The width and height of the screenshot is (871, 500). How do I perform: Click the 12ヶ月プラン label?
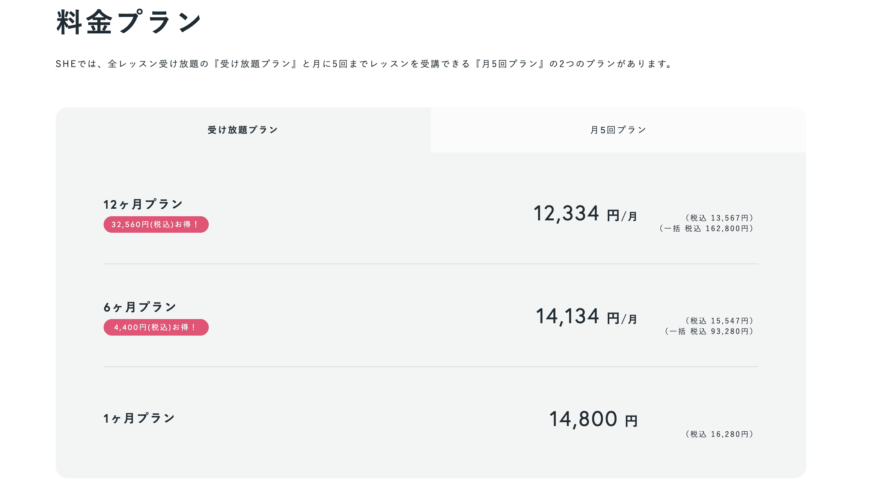(143, 204)
